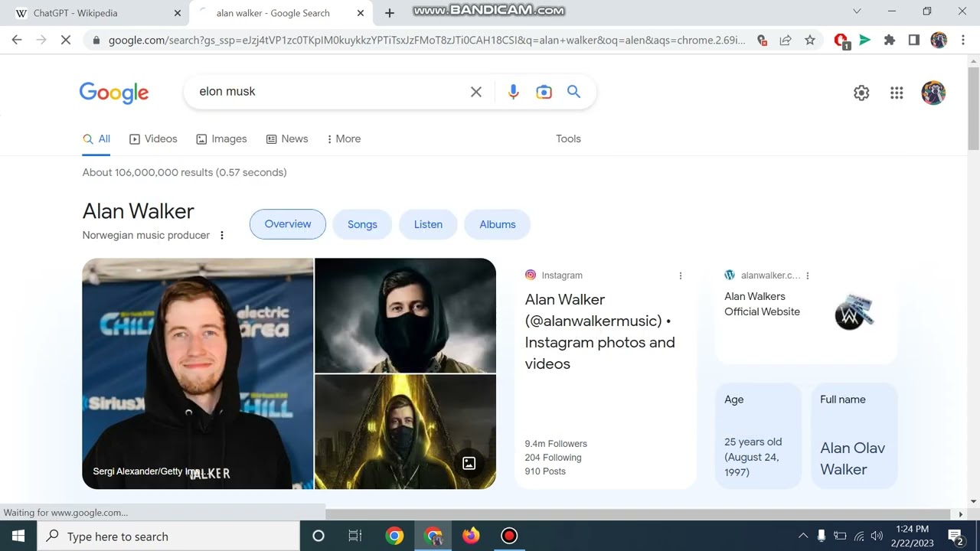Open Search by image camera icon
The image size is (980, 551).
[x=544, y=92]
